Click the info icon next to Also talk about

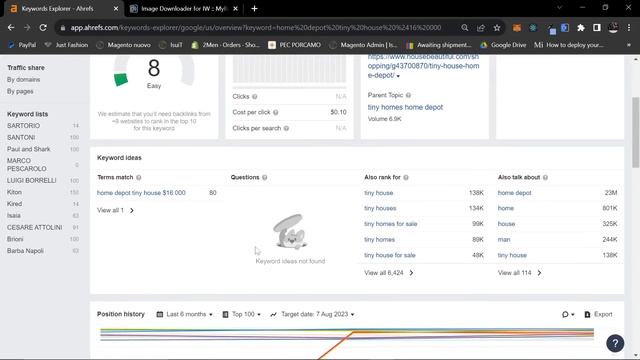pyautogui.click(x=545, y=178)
